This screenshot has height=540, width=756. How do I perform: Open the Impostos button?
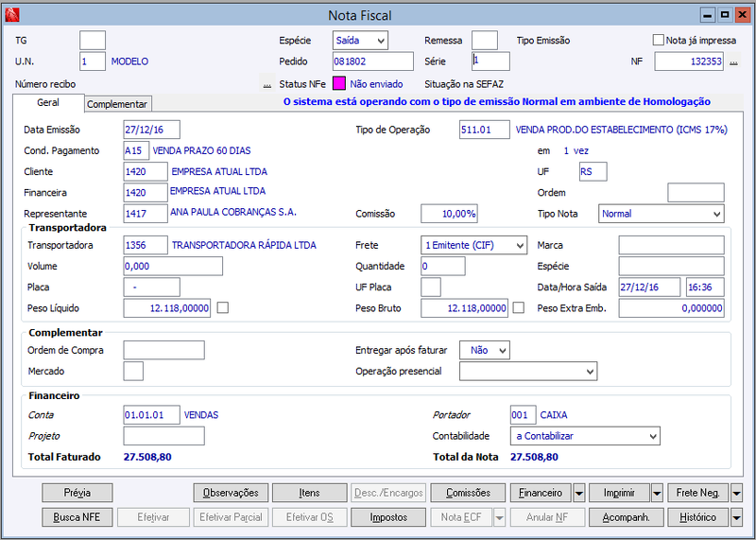click(388, 517)
